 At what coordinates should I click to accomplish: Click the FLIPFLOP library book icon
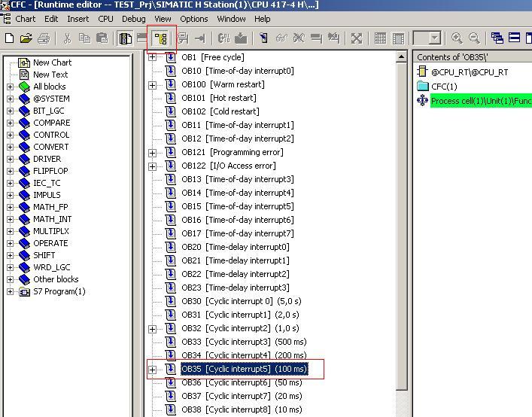pyautogui.click(x=24, y=172)
